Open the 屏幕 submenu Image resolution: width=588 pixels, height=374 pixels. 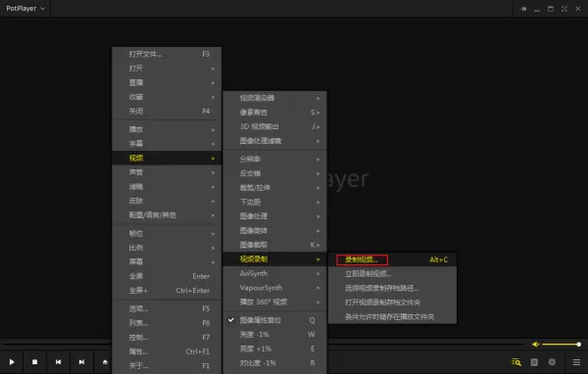tap(167, 262)
